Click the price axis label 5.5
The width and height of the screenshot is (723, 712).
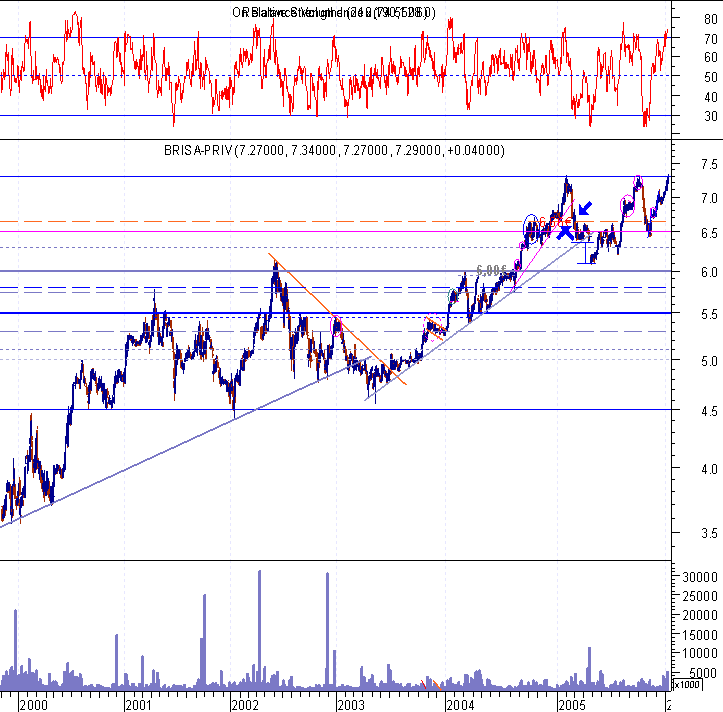coord(709,314)
